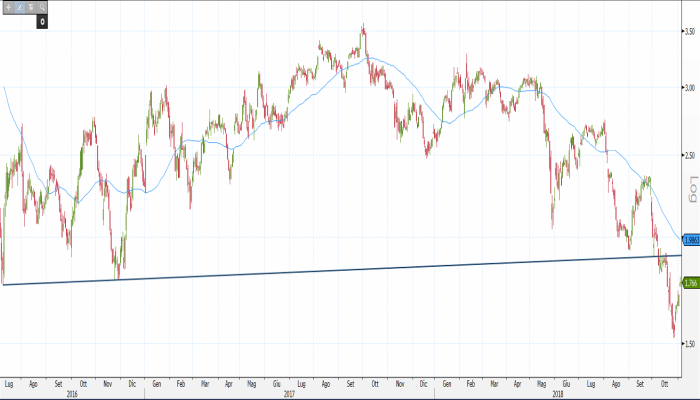The image size is (700, 400).
Task: Click the 2016 year label on the time axis
Action: (72, 394)
